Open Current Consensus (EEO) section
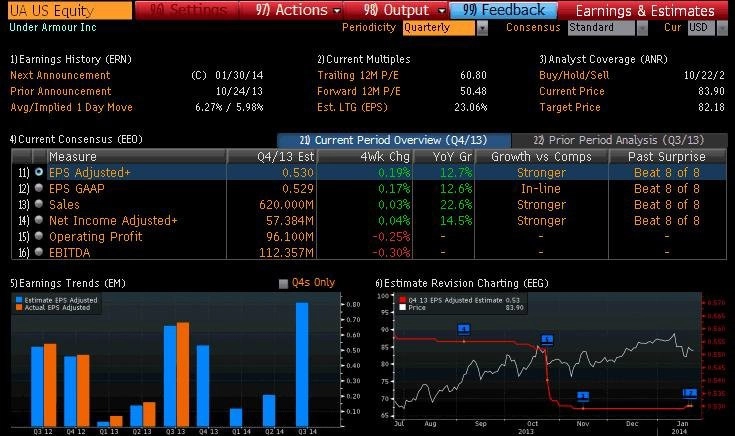Screen dimensions: 735x436 pyautogui.click(x=76, y=139)
